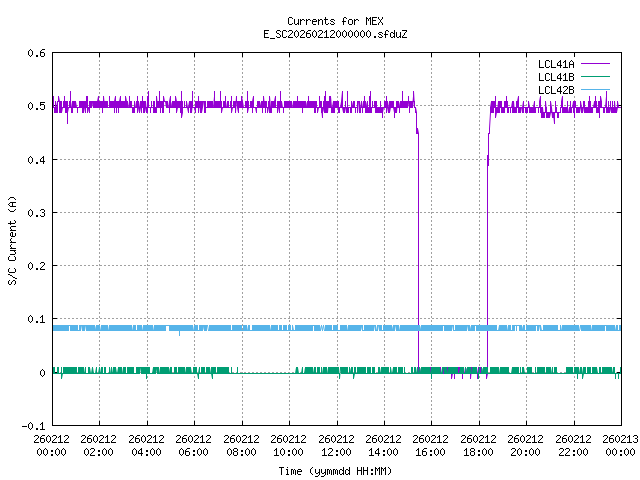Viewport: 640px width, 480px height.
Task: Click the 0.3 tick on the y-axis
Action: pos(35,213)
